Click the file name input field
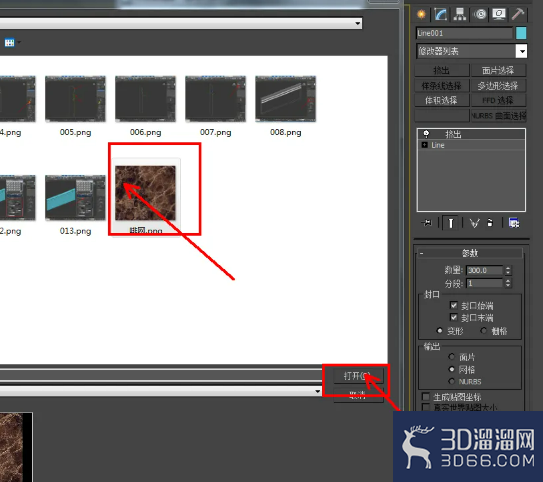Viewport: 543px width, 482px height. pos(161,376)
